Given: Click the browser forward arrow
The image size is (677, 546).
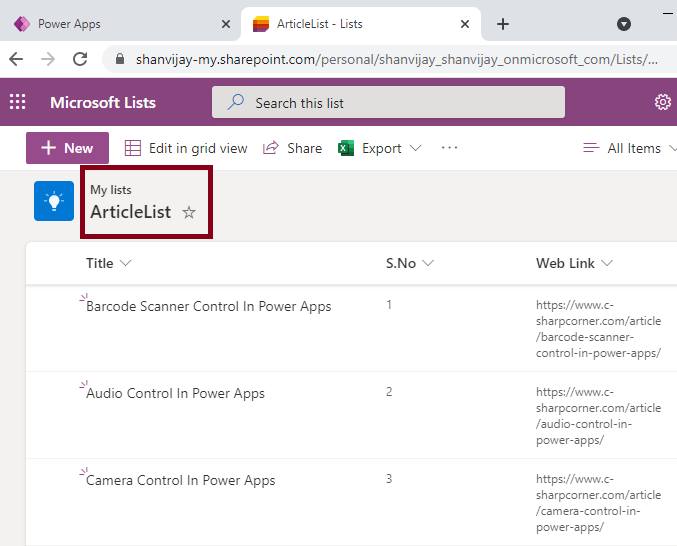Looking at the screenshot, I should [48, 59].
